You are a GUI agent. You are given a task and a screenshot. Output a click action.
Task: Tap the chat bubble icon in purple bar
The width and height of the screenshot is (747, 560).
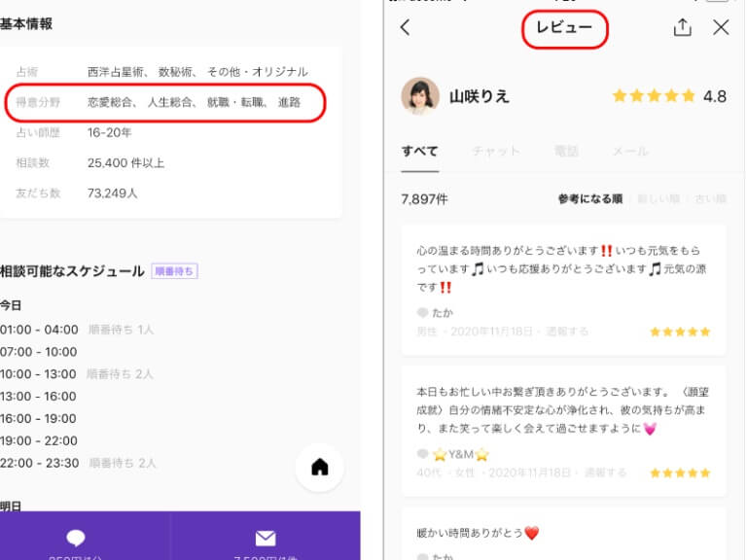(x=76, y=538)
